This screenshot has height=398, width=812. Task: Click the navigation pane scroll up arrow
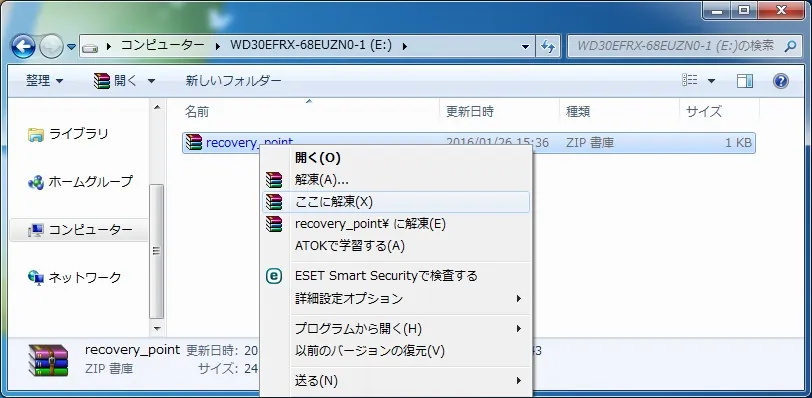[157, 108]
